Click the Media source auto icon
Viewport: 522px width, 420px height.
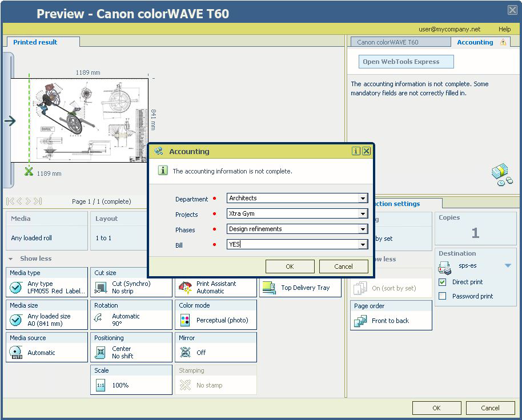(x=16, y=353)
